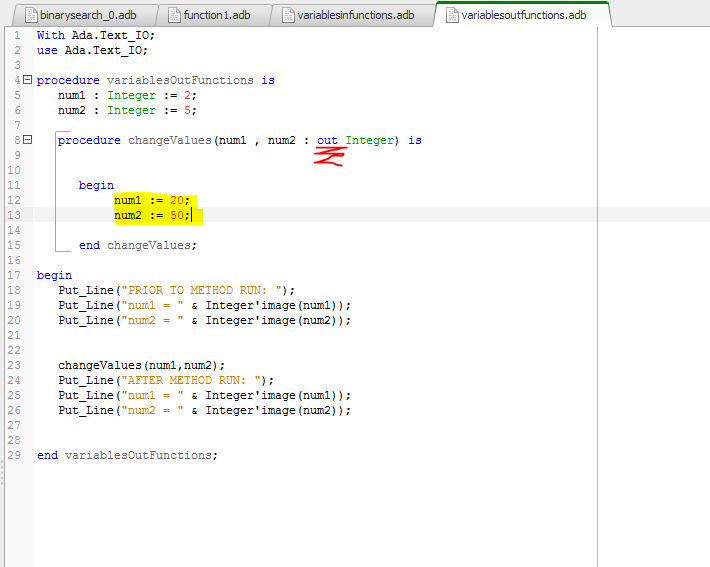710x567 pixels.
Task: Click the file icon on function1.adb tab
Action: (174, 15)
